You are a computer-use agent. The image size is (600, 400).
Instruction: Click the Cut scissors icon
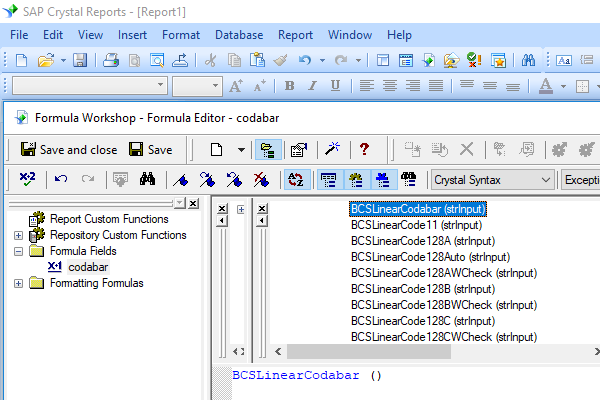(x=210, y=60)
